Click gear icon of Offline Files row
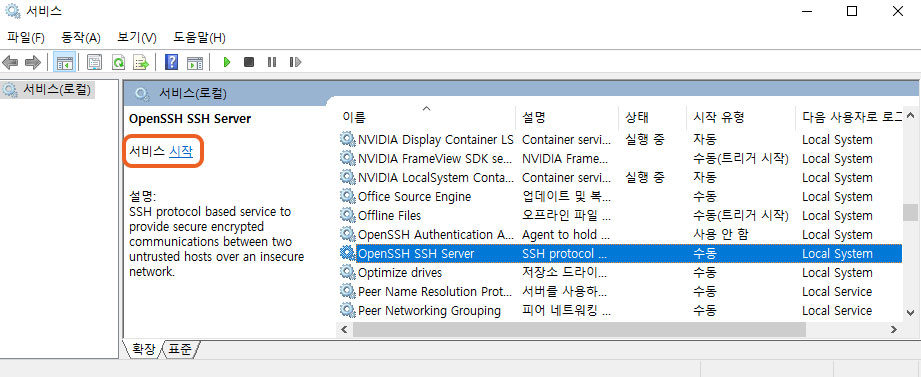Image resolution: width=921 pixels, height=377 pixels. (348, 216)
